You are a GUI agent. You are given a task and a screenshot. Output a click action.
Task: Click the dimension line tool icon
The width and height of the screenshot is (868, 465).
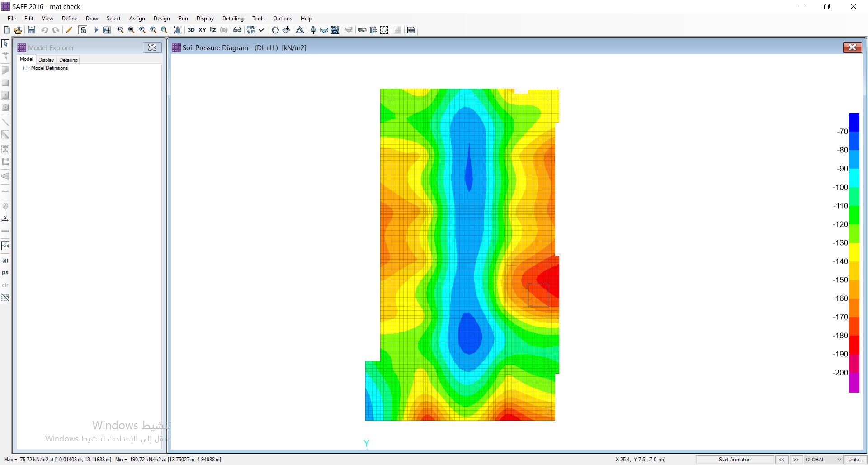pyautogui.click(x=5, y=218)
